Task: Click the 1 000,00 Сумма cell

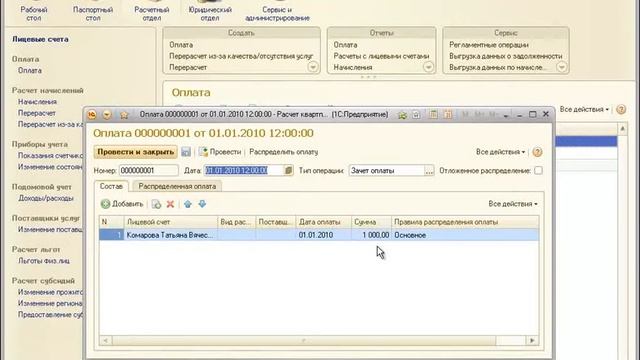Action: point(371,235)
